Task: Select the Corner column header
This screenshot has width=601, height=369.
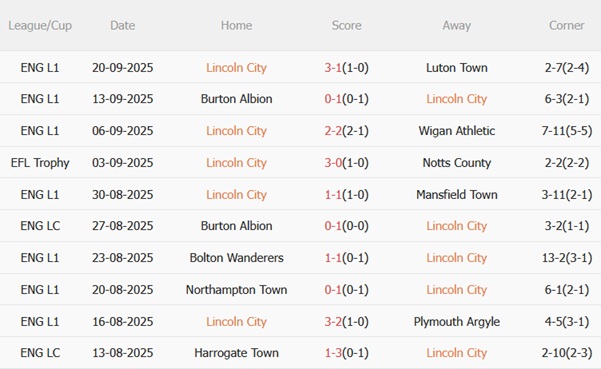Action: tap(567, 26)
